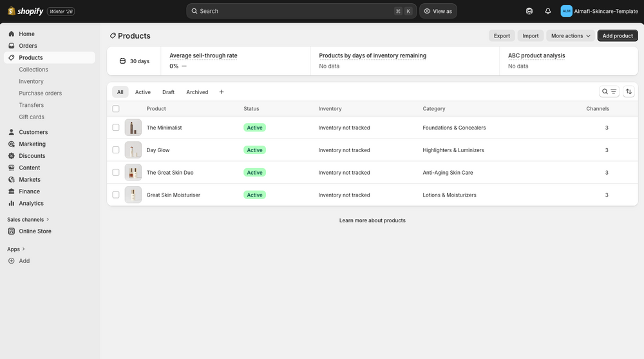The width and height of the screenshot is (644, 359).
Task: Open the sort products icon button
Action: tap(629, 92)
